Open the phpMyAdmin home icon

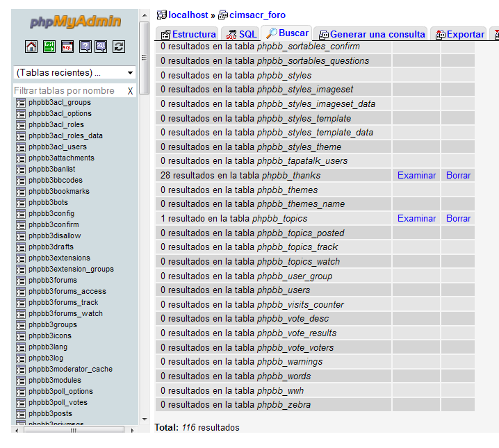pos(31,47)
